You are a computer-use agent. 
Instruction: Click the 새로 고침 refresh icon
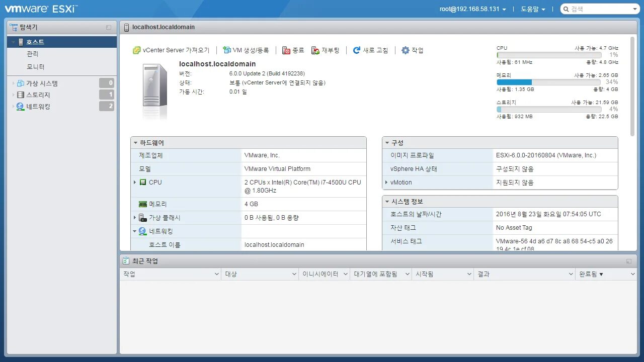coord(357,50)
